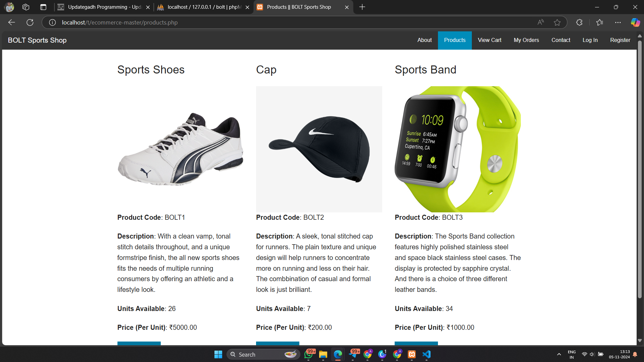The width and height of the screenshot is (644, 362).
Task: Open the View Cart page
Action: pos(489,40)
